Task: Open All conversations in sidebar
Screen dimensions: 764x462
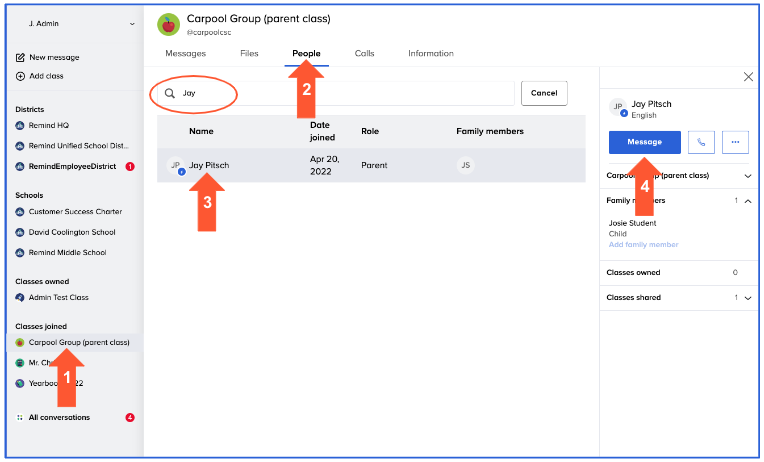Action: point(58,417)
